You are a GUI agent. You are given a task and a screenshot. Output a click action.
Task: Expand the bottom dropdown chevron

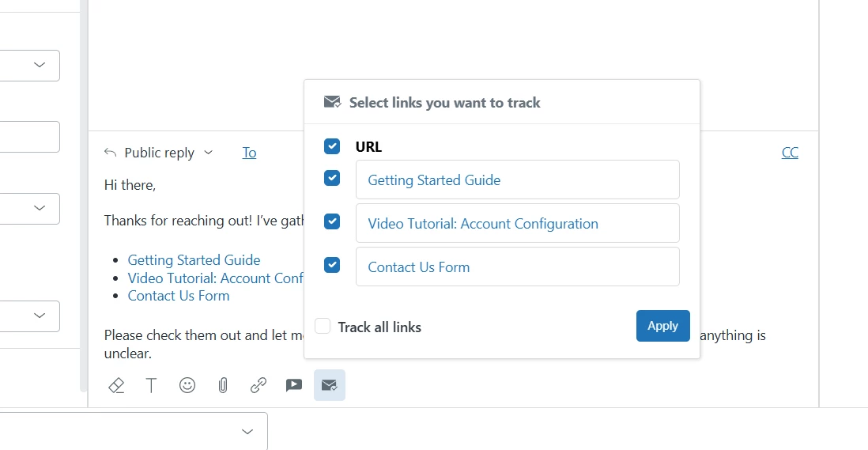pyautogui.click(x=247, y=431)
